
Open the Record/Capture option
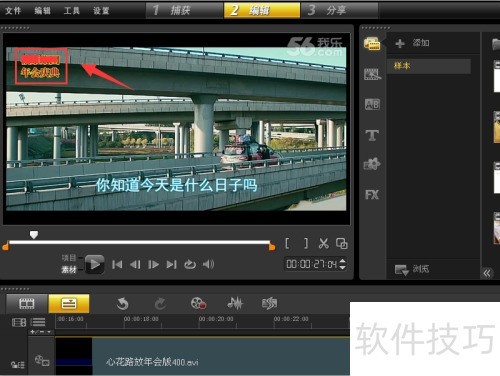pos(198,304)
